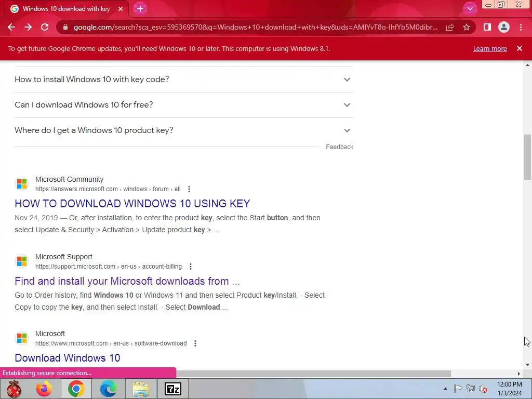The image size is (532, 399).
Task: Reload the page with the refresh icon
Action: [45, 27]
